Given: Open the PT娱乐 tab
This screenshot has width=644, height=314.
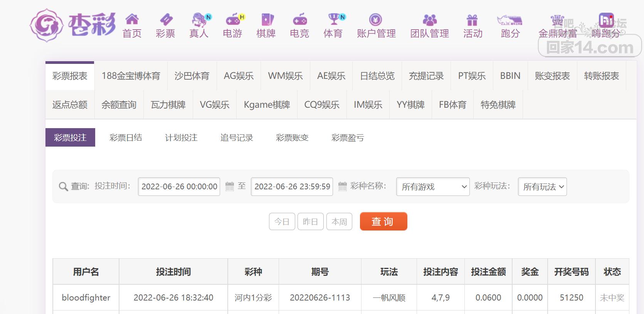Looking at the screenshot, I should point(472,76).
